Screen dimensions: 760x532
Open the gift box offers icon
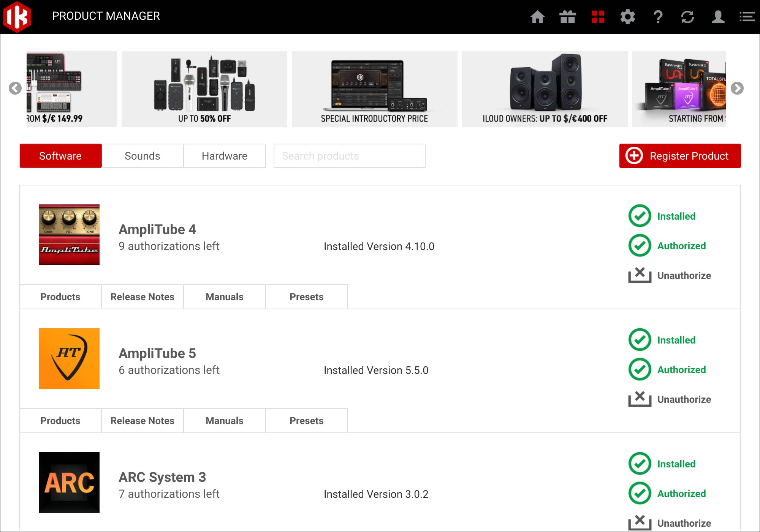tap(567, 17)
